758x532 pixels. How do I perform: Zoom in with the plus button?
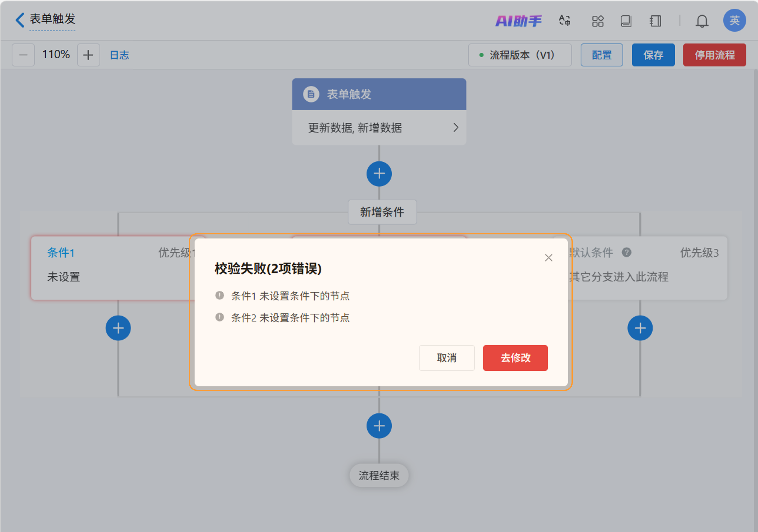click(x=88, y=55)
